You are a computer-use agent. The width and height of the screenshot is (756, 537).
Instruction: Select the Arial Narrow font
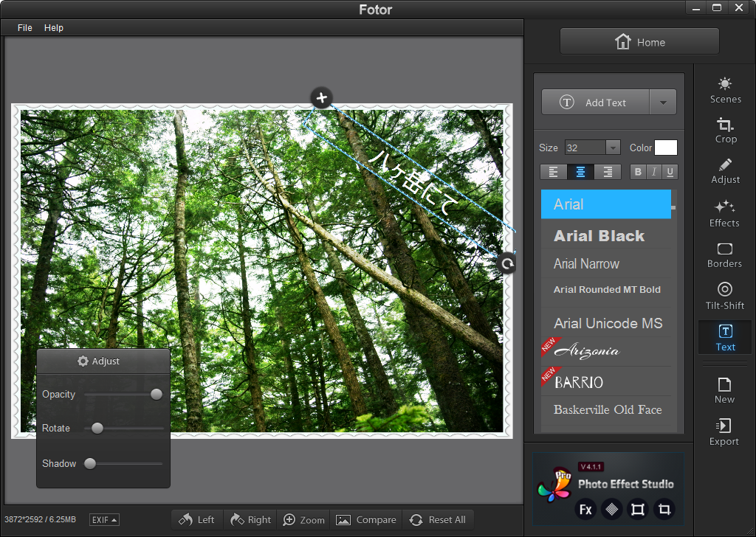point(606,263)
